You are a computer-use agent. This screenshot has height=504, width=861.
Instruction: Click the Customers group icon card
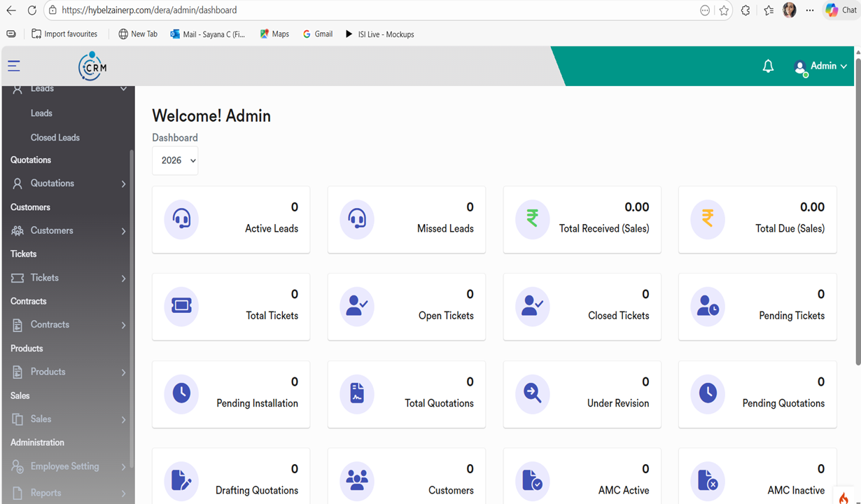coord(357,480)
